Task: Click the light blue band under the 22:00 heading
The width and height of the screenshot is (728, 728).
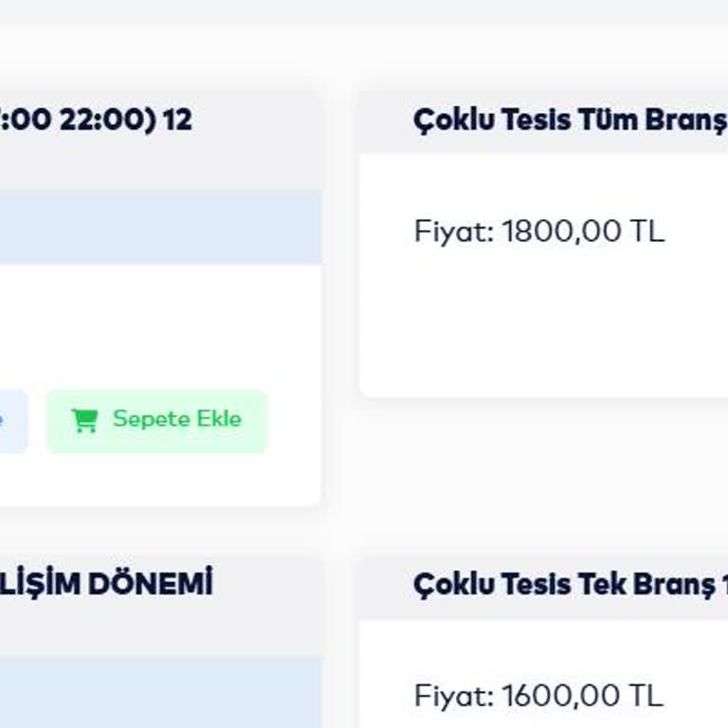Action: coord(159,227)
